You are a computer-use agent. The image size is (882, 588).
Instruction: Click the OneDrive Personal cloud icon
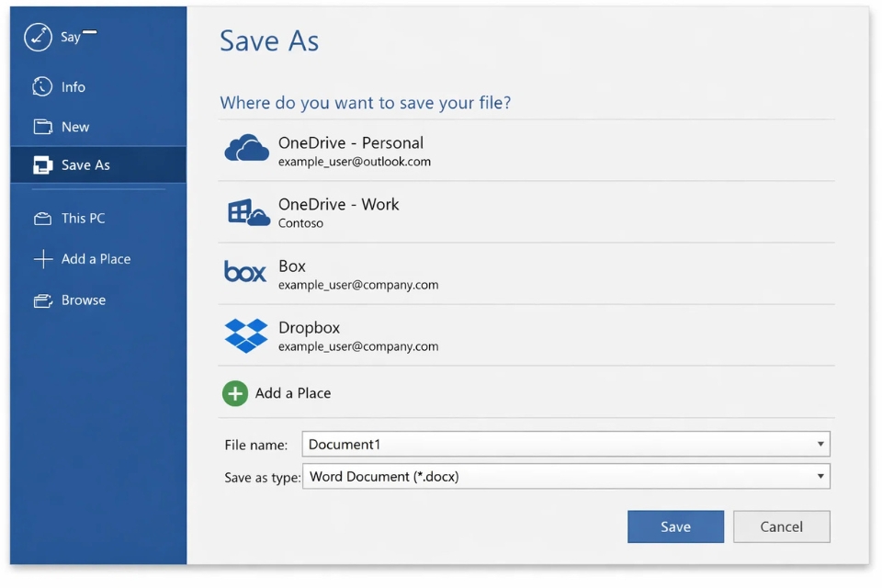(x=246, y=150)
